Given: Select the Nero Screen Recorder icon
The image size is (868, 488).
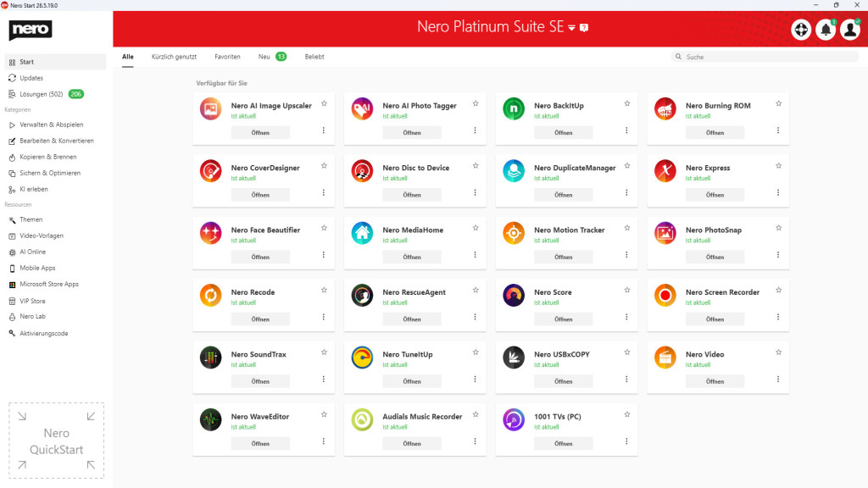Looking at the screenshot, I should [x=665, y=296].
